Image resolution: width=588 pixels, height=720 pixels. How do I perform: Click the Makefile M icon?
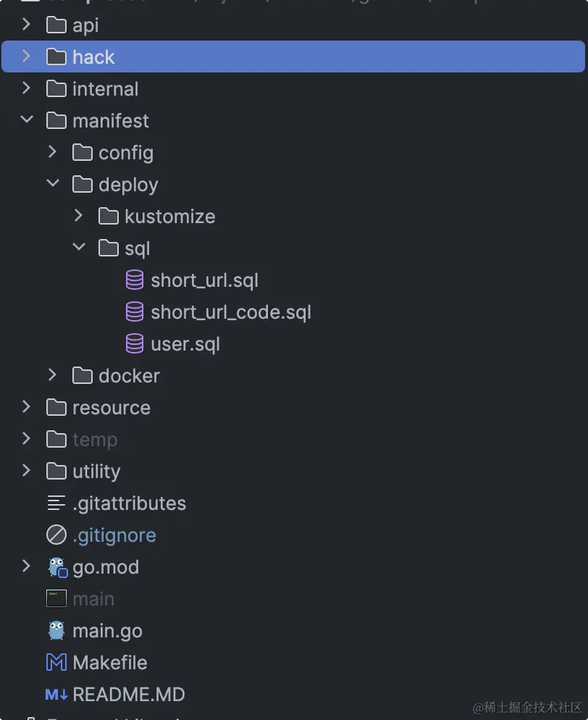pos(56,662)
